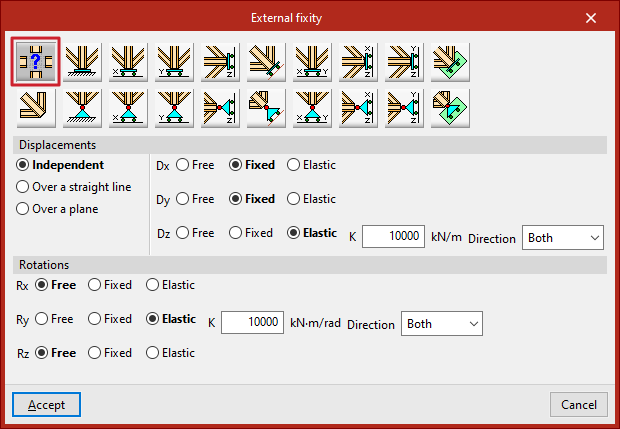This screenshot has width=620, height=429.
Task: Pick pinned support with Y roller icon
Action: point(174,108)
